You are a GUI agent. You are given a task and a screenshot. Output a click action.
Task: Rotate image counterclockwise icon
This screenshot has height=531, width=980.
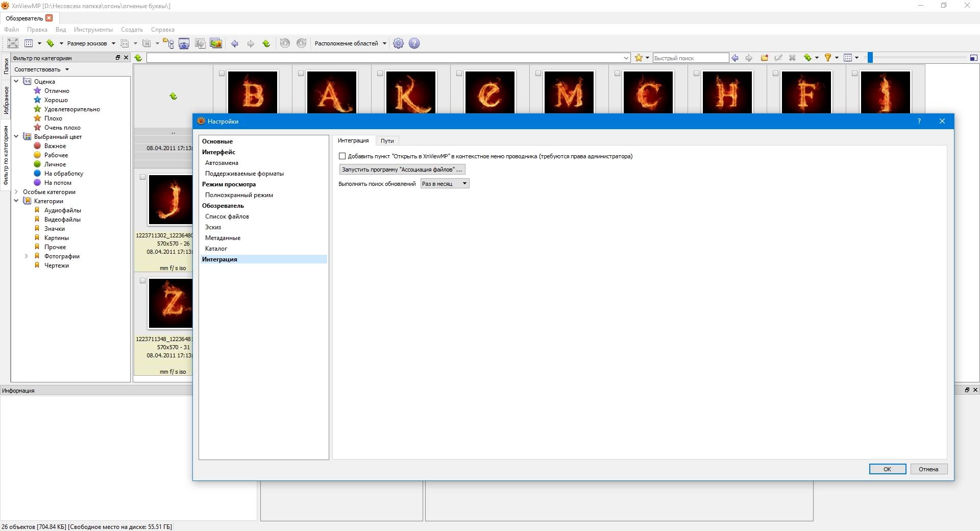pyautogui.click(x=285, y=43)
